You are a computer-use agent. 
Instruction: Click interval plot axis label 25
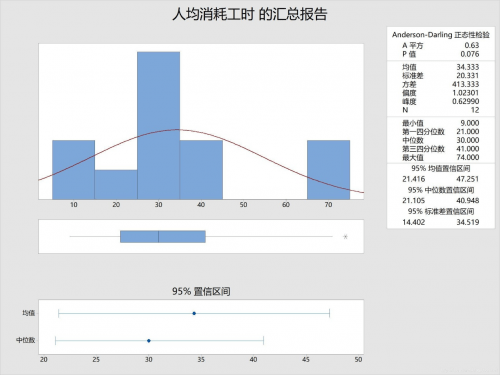pos(96,359)
